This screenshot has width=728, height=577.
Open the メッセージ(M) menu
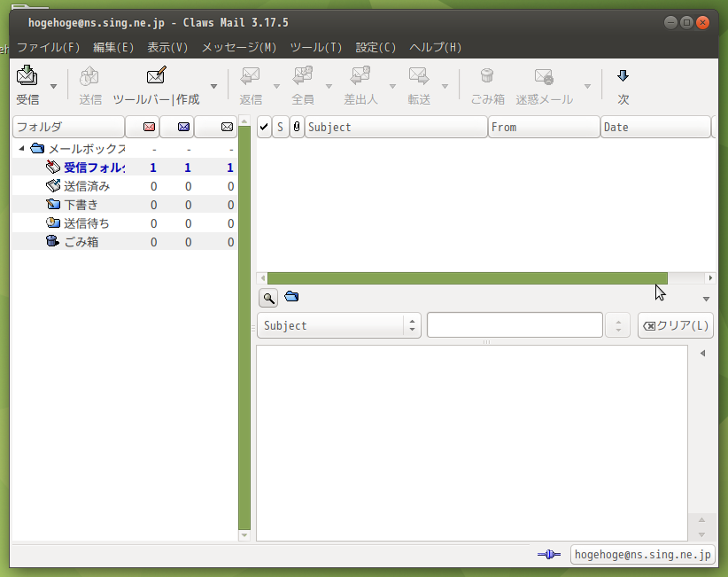coord(239,47)
